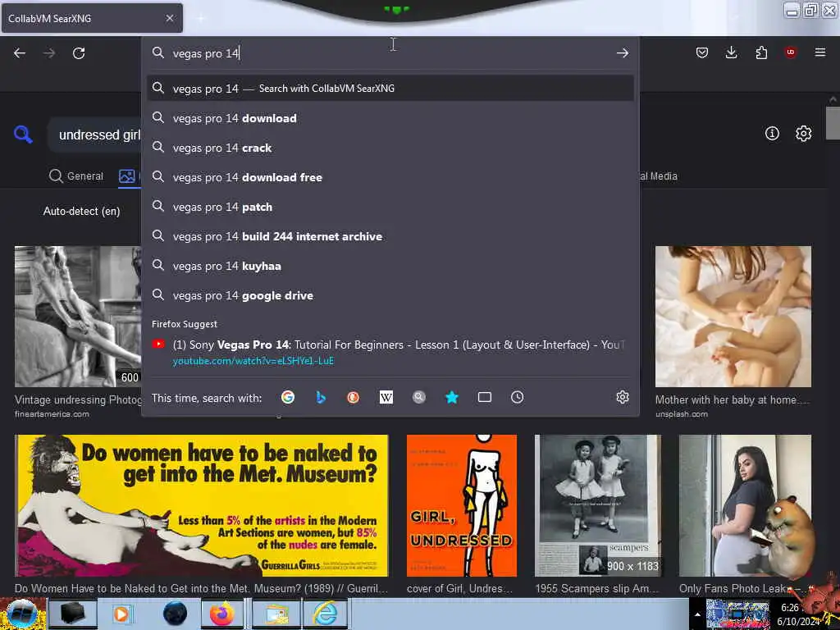Viewport: 840px width, 630px height.
Task: Search this time with DuckDuckGo
Action: (353, 397)
